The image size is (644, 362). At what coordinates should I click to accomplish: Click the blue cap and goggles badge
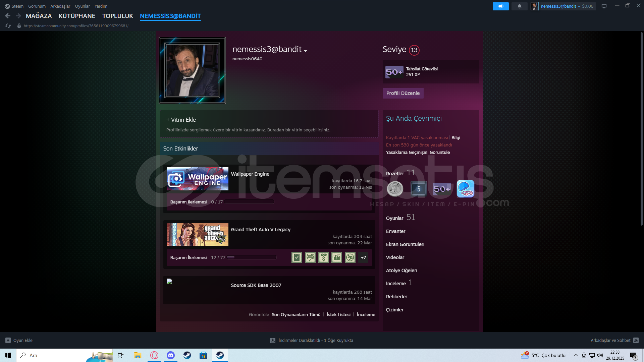pos(465,189)
